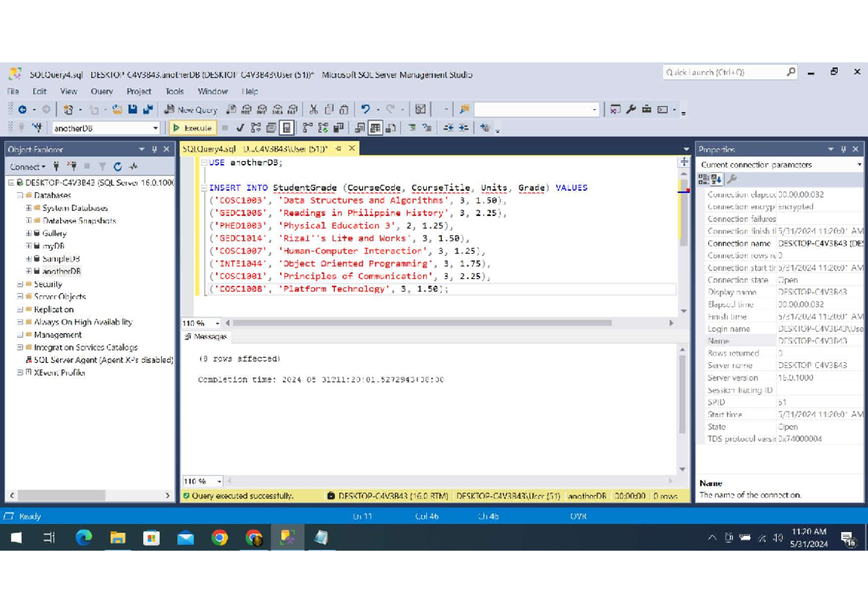The image size is (868, 613).
Task: Cut selected text with scissors icon
Action: click(313, 109)
